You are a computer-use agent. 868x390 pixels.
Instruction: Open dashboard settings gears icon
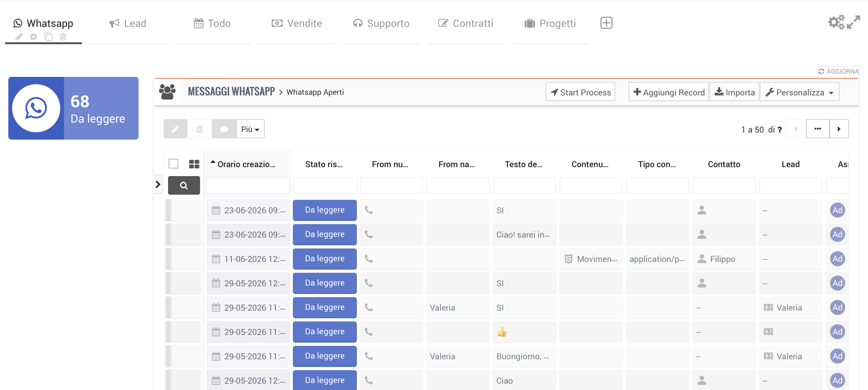836,22
